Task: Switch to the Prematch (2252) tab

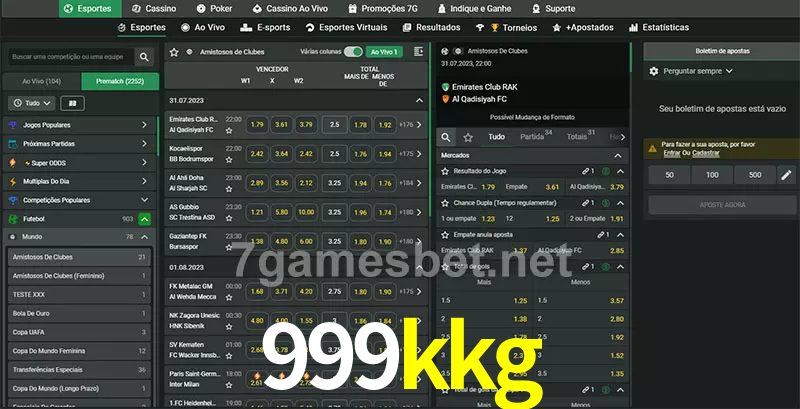Action: [120, 81]
